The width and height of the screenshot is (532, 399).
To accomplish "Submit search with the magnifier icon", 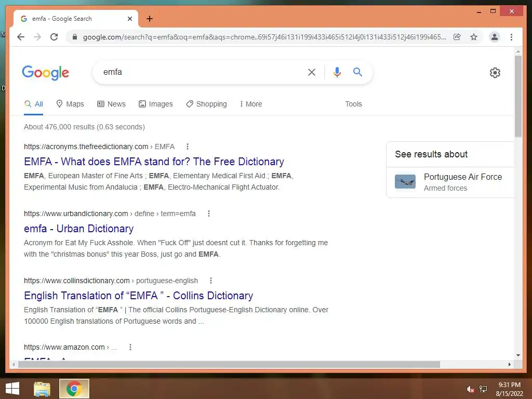I will point(357,72).
